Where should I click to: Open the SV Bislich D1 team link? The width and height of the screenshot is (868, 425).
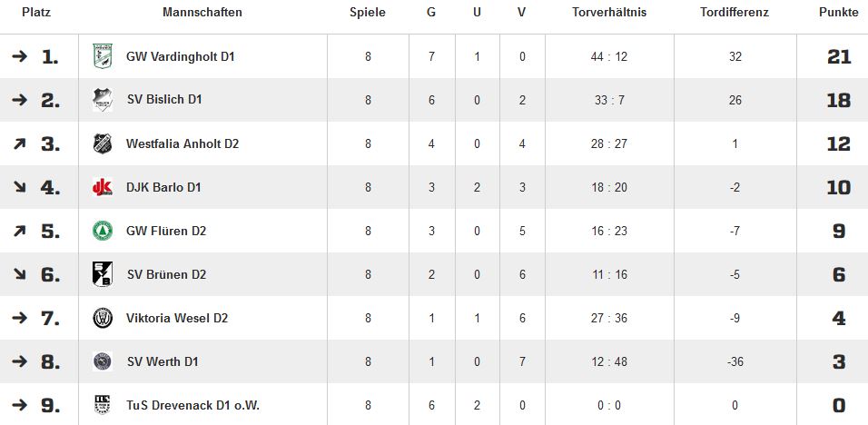coord(164,100)
